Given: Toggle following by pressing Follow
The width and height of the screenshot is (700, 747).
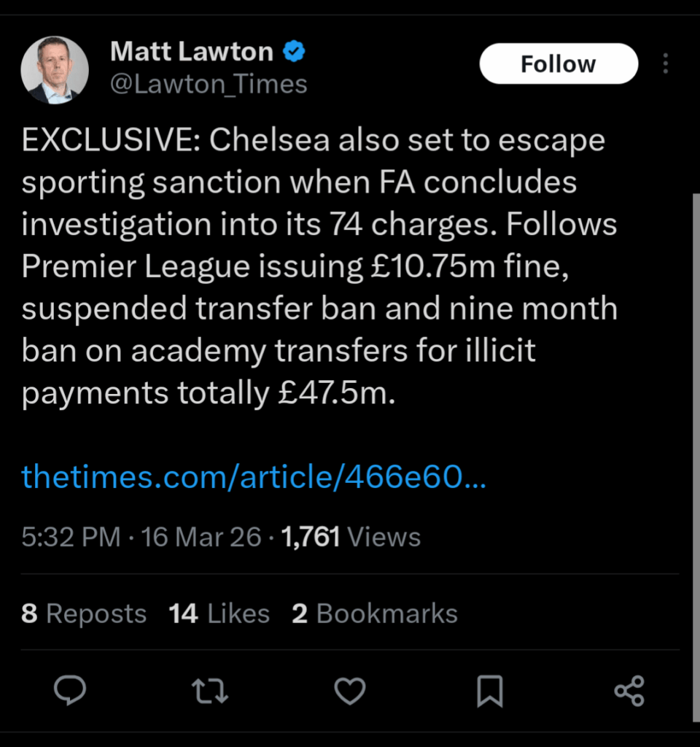Looking at the screenshot, I should pos(559,63).
